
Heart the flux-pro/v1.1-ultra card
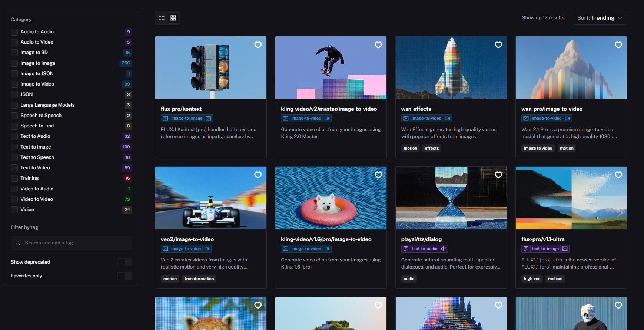coord(618,175)
